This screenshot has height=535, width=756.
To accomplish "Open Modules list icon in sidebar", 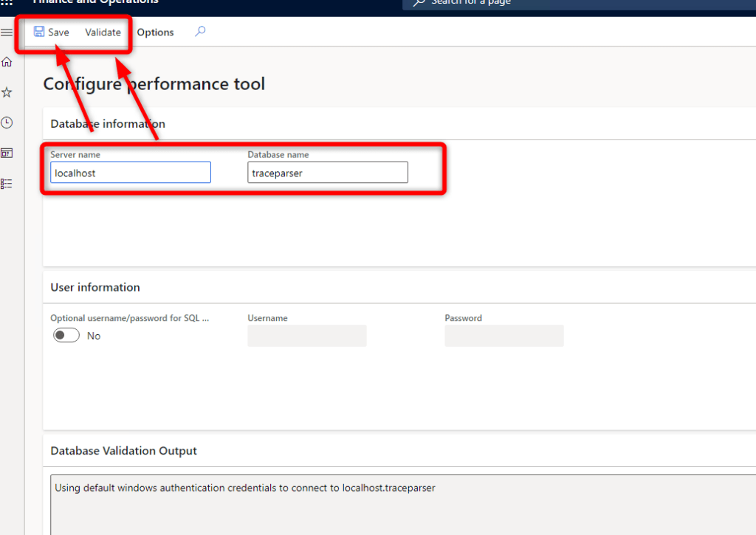I will pos(7,184).
